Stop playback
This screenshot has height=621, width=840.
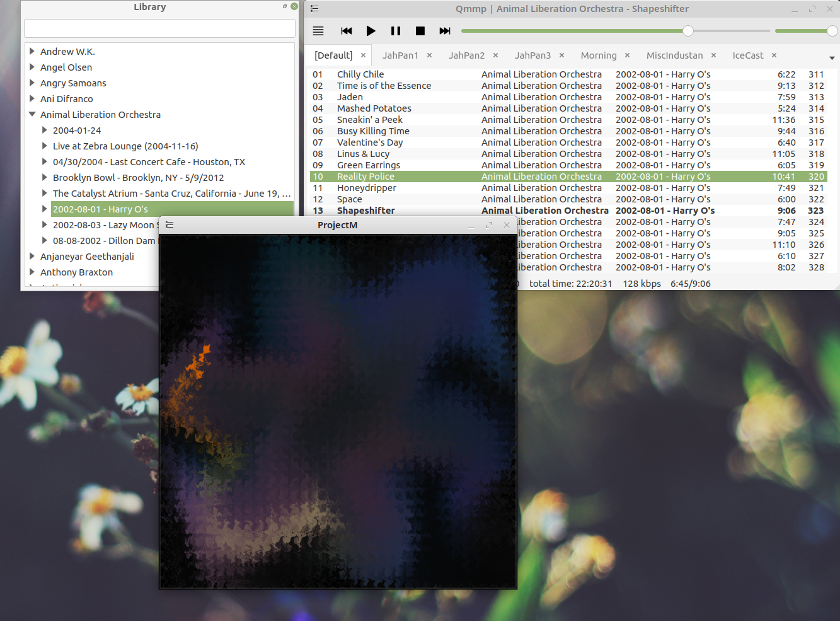pos(420,31)
